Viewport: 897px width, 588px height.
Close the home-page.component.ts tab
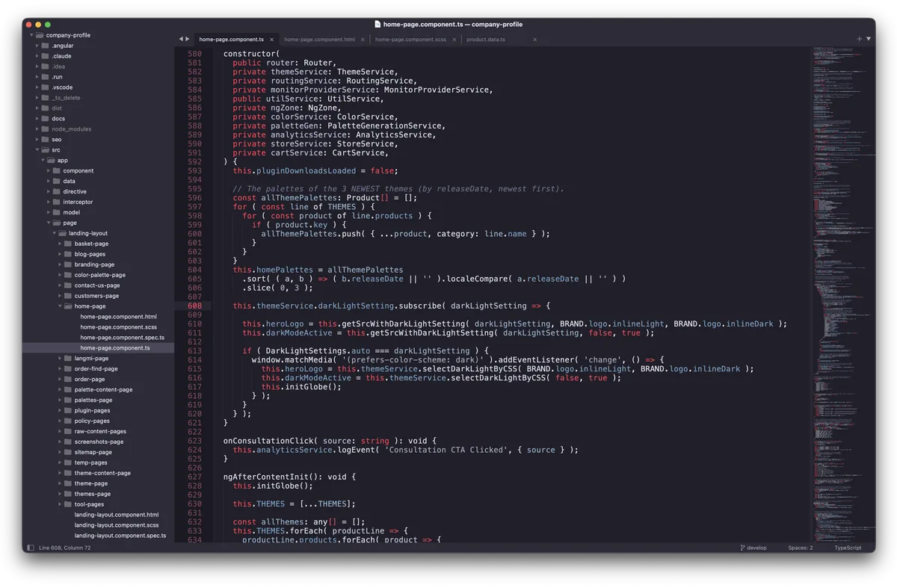[272, 40]
